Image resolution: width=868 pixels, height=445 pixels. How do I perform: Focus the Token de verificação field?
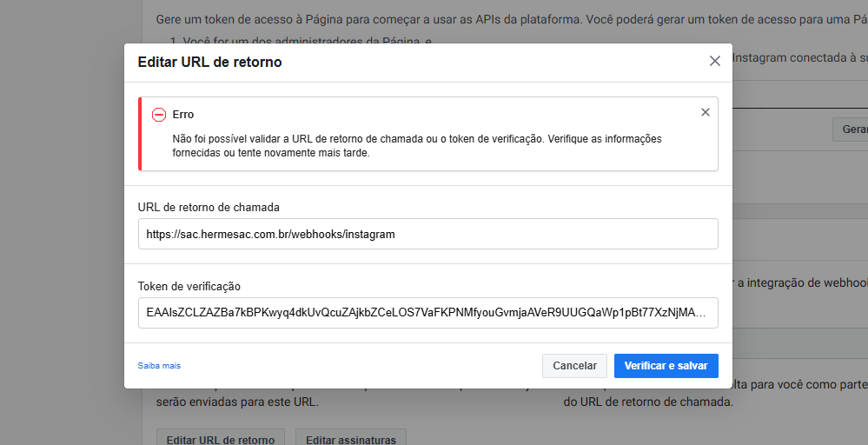click(427, 313)
